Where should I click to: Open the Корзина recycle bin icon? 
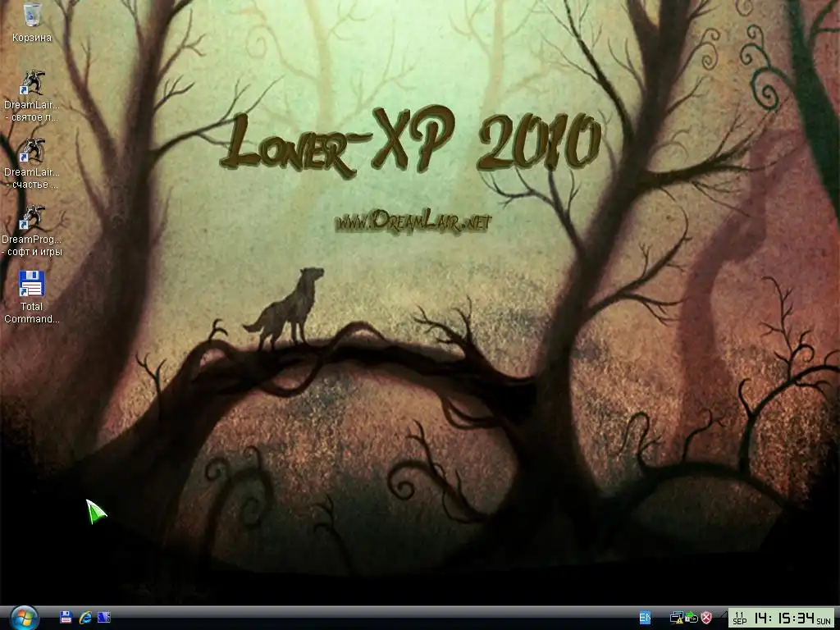pos(32,22)
